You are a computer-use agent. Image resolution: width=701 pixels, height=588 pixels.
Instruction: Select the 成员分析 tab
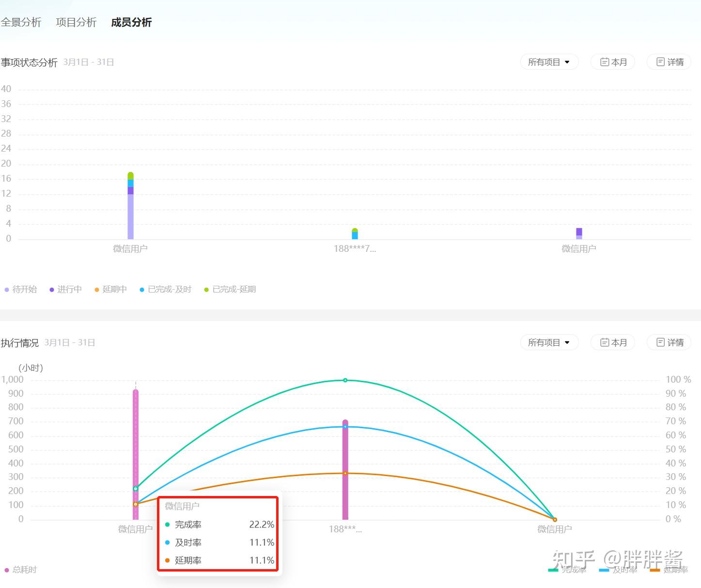point(131,22)
